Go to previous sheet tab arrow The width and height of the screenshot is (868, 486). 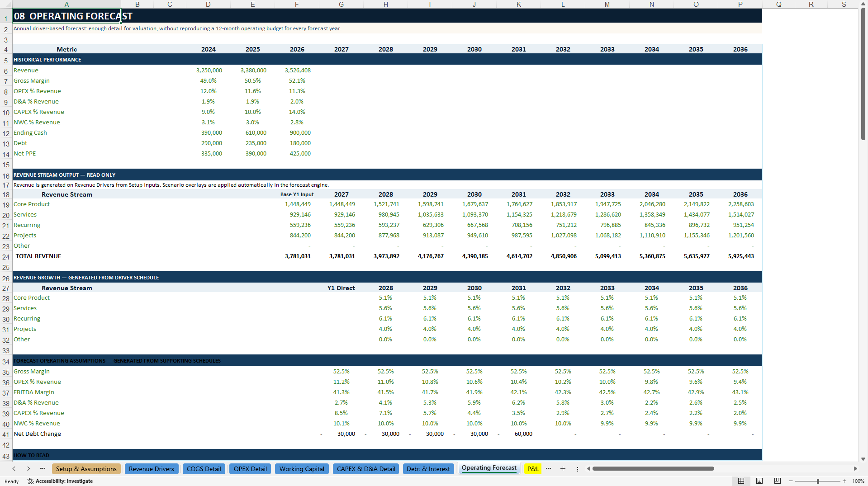[14, 469]
